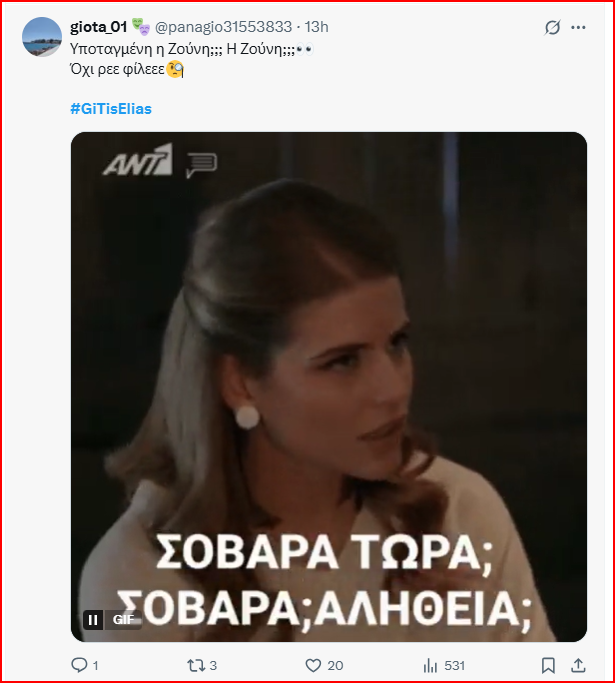This screenshot has width=615, height=683.
Task: Pause the GIF playback
Action: 93,619
